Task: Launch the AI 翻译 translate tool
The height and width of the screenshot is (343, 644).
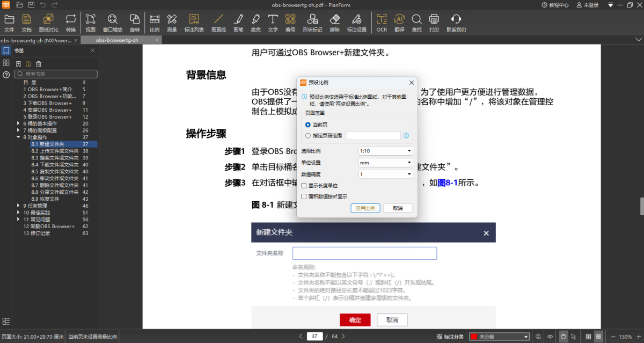Action: [399, 23]
